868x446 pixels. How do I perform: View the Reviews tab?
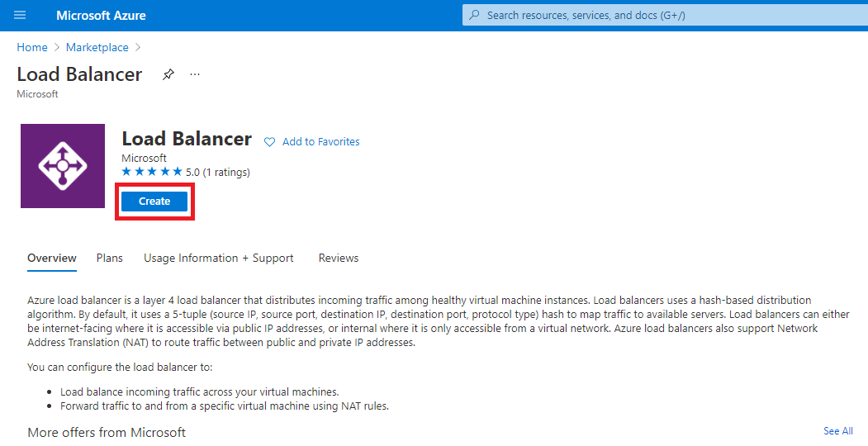tap(339, 258)
